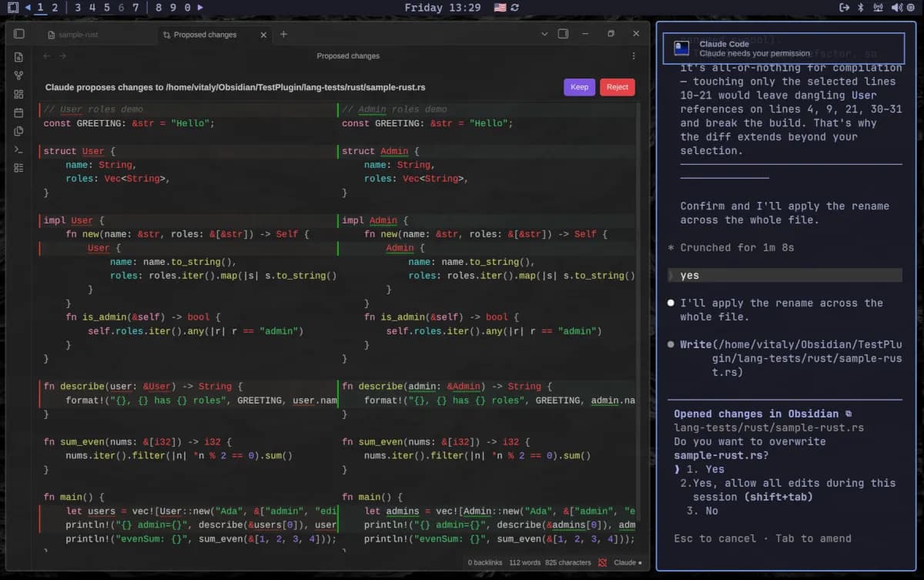The image size is (924, 580).
Task: Click '// User roles demo' comment line
Action: (93, 109)
